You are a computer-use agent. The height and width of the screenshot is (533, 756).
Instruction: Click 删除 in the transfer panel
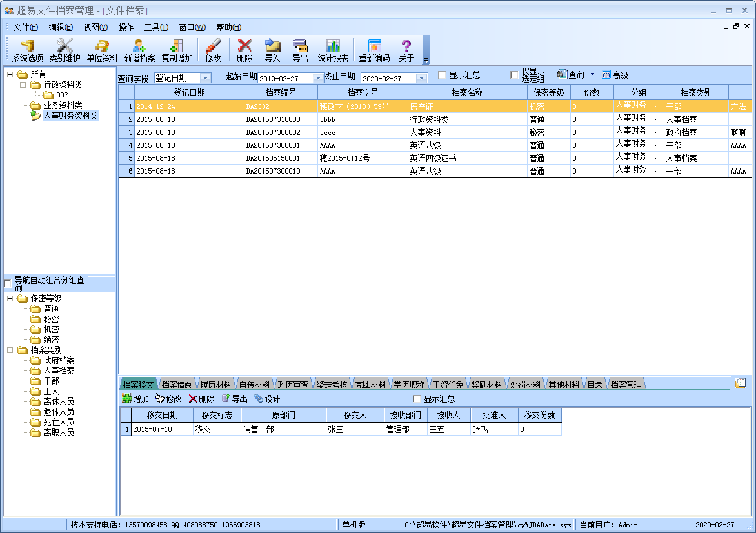(201, 398)
